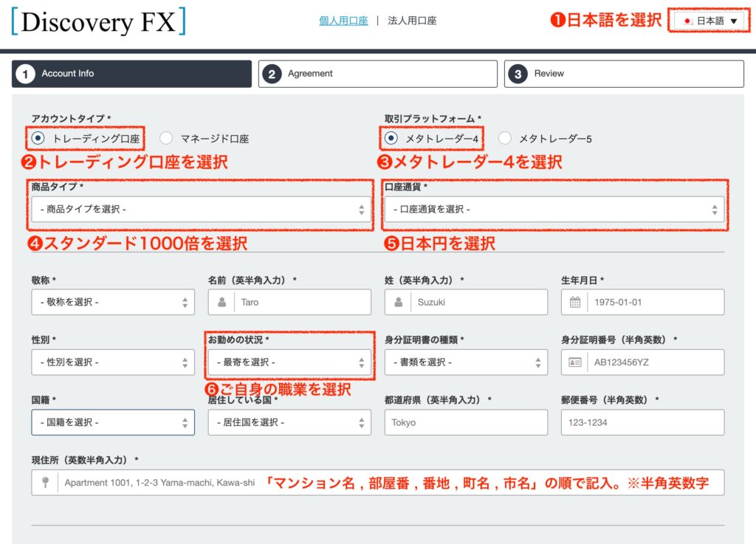
Task: Go to the Review step tab
Action: 624,74
